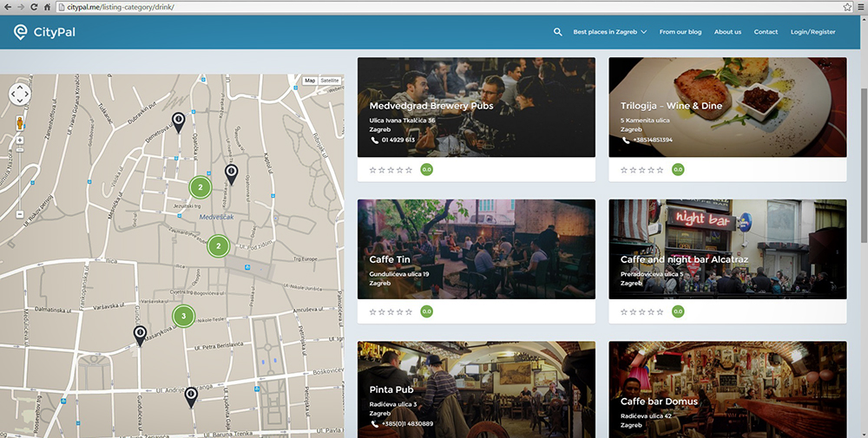Click Trilogija 0.0 score badge
This screenshot has height=438, width=868.
click(x=678, y=170)
